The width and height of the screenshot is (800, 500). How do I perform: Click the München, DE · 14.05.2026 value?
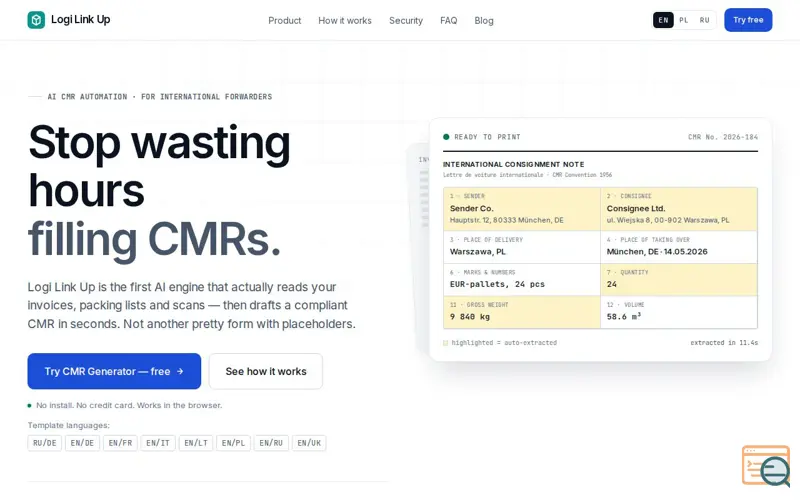coord(657,252)
